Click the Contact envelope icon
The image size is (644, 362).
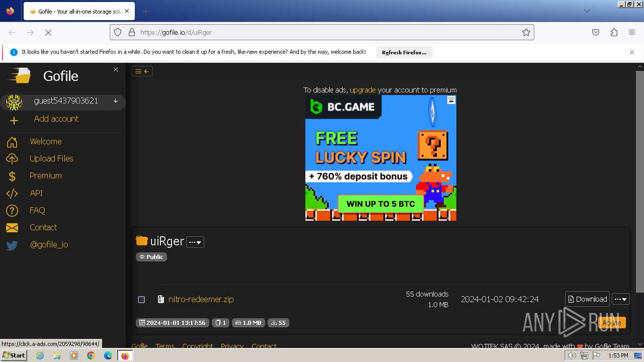12,228
